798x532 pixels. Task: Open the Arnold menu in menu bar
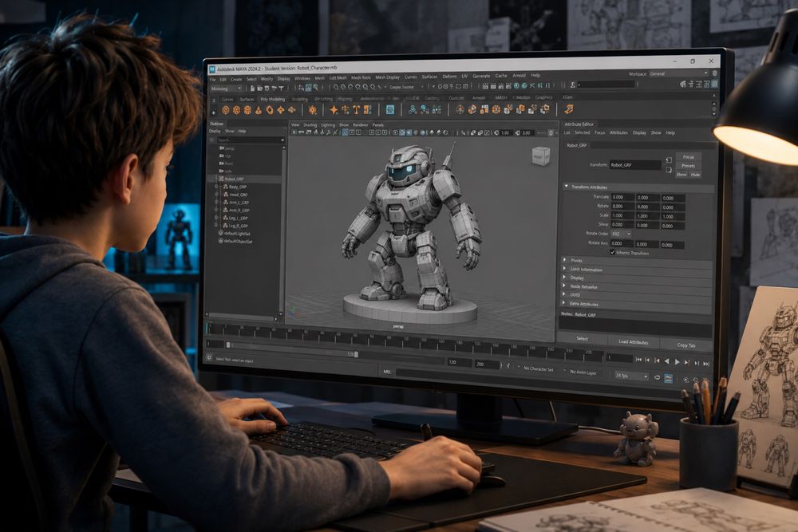point(519,75)
